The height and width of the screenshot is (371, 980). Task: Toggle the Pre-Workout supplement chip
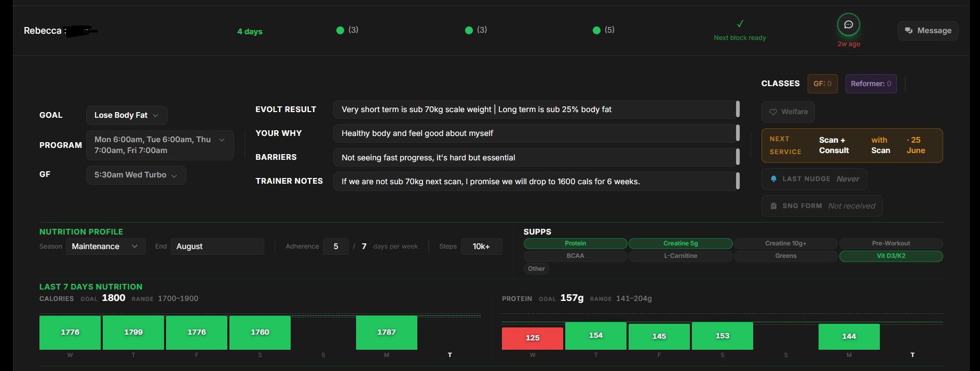point(891,243)
